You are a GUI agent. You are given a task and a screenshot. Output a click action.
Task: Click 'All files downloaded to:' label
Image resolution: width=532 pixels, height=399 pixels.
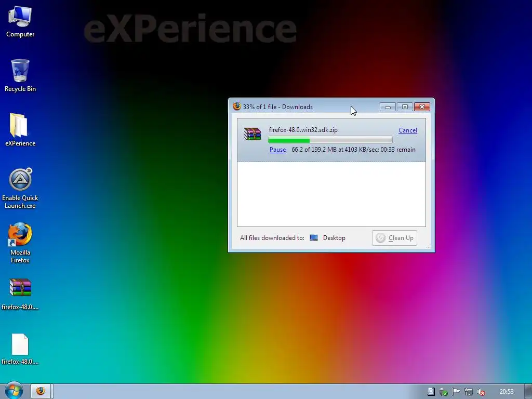[x=272, y=238]
